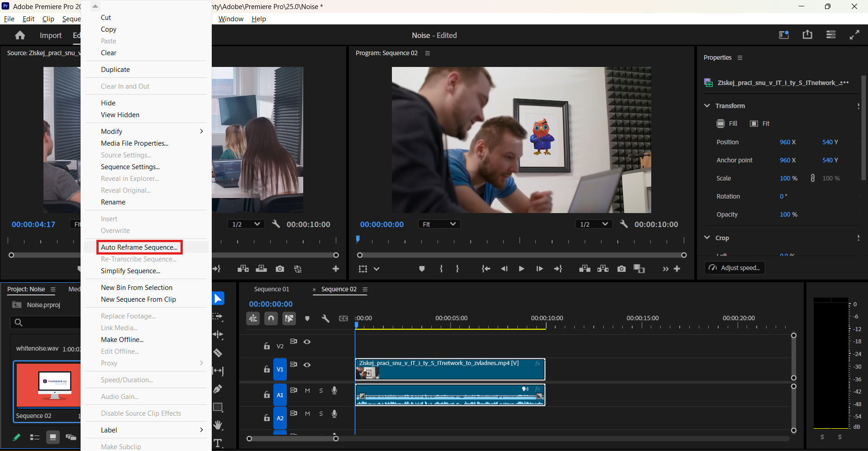Select the Type tool

coord(218,443)
